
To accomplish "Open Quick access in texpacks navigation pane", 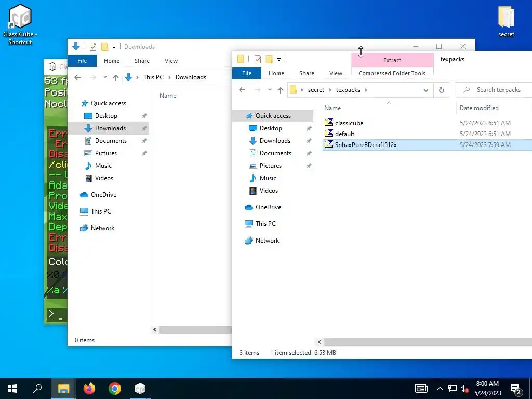I will 273,116.
